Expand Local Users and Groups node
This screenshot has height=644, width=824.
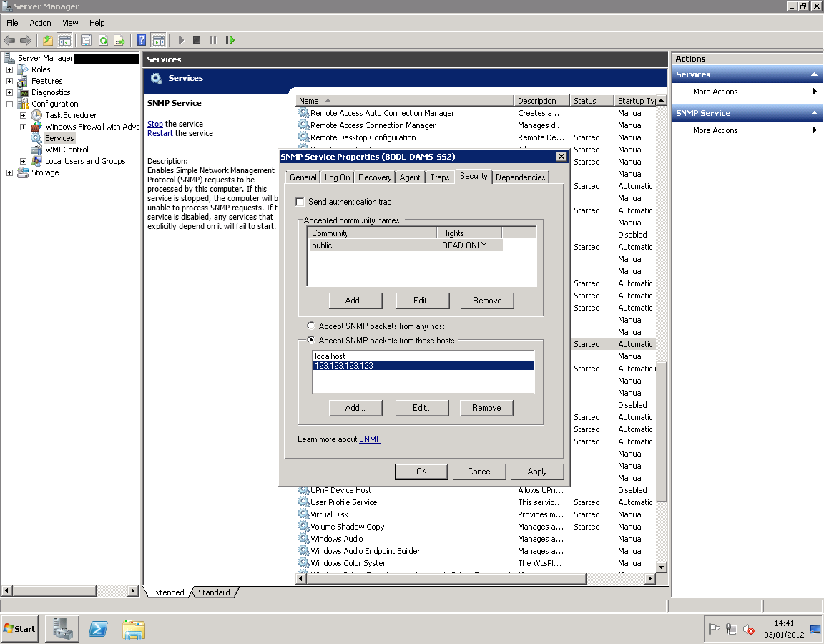tap(23, 162)
